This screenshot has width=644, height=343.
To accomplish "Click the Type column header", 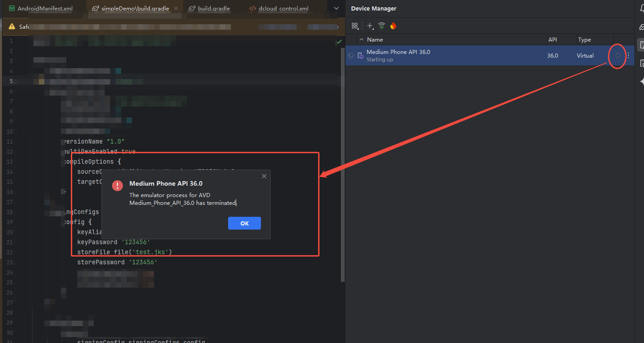I will point(584,40).
